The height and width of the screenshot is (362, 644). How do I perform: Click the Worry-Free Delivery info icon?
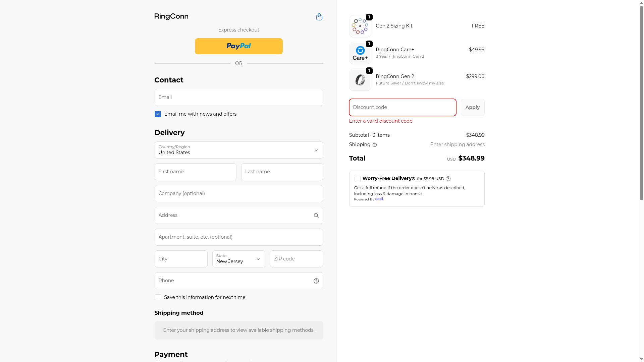click(448, 179)
